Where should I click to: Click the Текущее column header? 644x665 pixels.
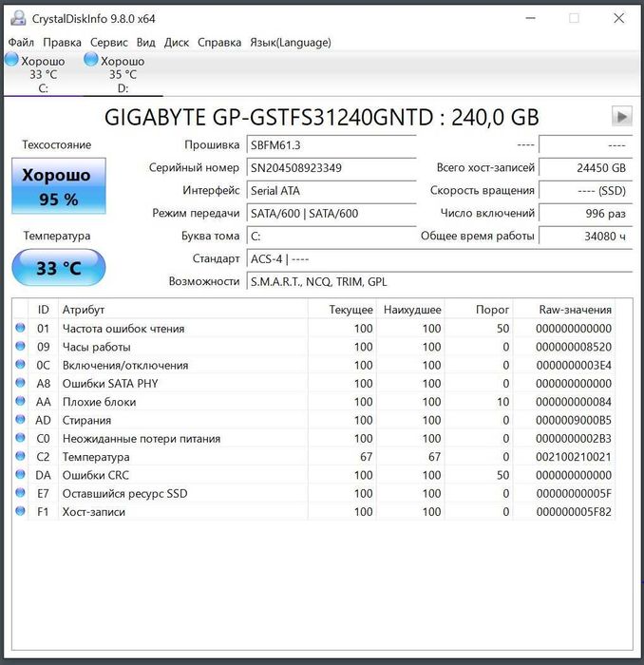pos(342,310)
